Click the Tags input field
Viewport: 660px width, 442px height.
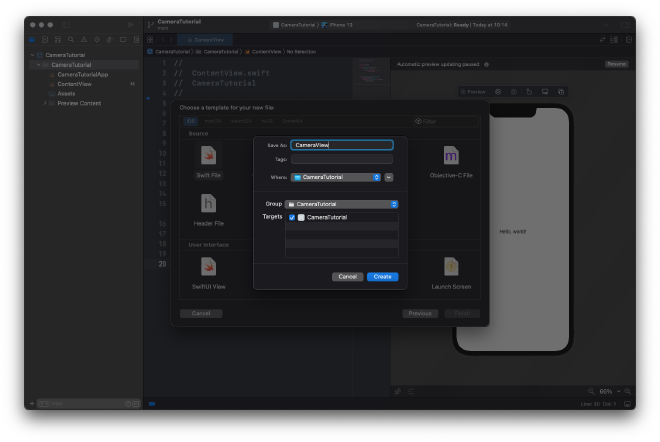tap(341, 159)
